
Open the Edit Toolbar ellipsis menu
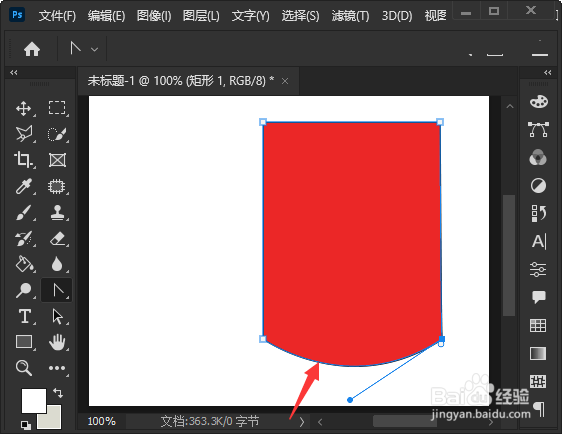coord(57,368)
